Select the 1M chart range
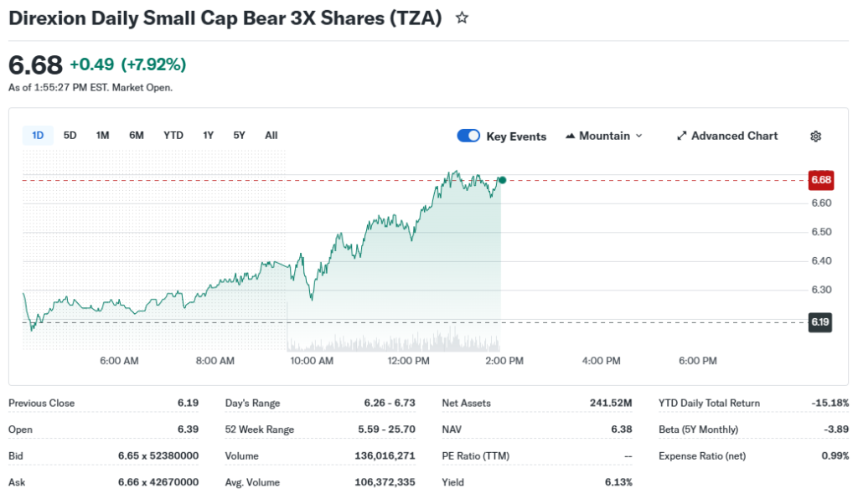 [x=102, y=136]
